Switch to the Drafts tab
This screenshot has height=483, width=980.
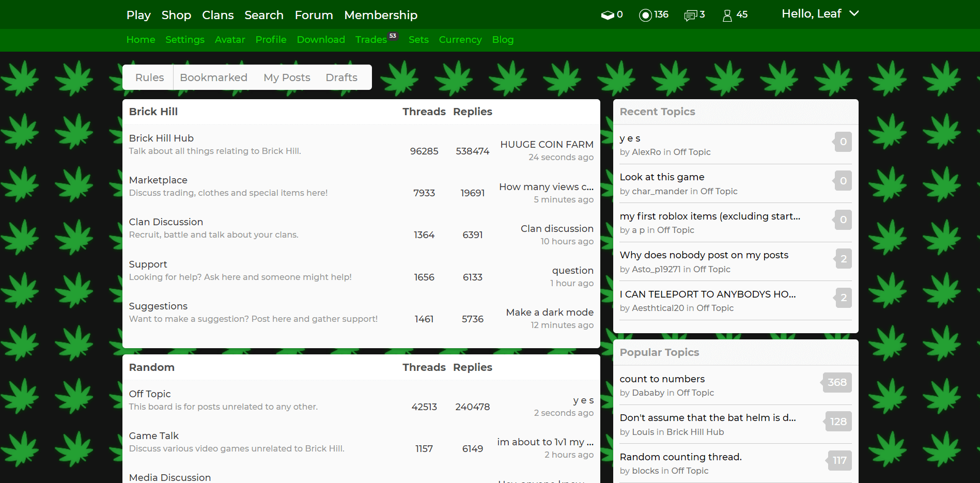341,77
